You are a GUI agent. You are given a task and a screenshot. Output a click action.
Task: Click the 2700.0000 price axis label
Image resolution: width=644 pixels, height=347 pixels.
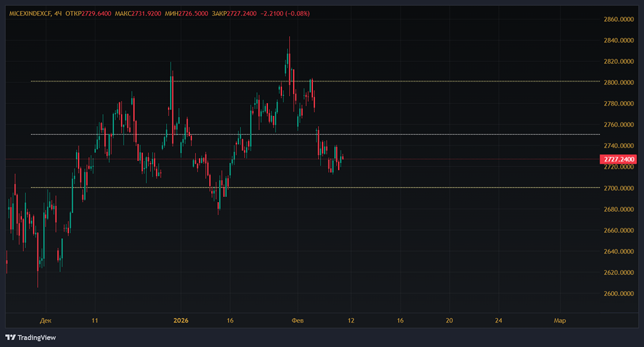pyautogui.click(x=618, y=188)
